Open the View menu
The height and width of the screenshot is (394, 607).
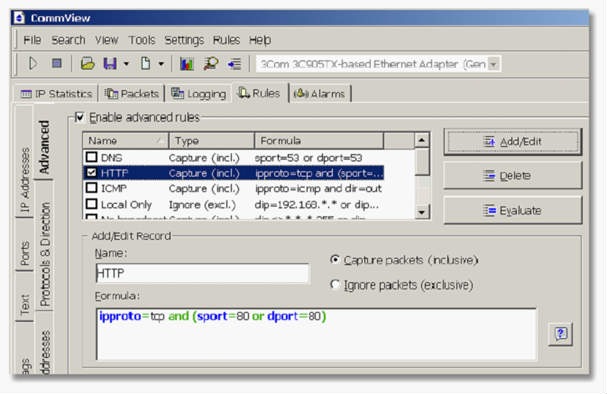coord(106,40)
